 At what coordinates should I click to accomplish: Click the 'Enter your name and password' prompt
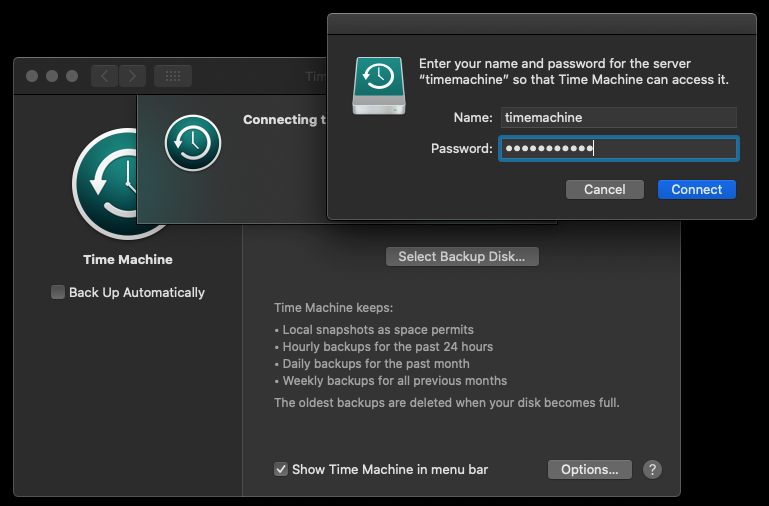[x=573, y=72]
